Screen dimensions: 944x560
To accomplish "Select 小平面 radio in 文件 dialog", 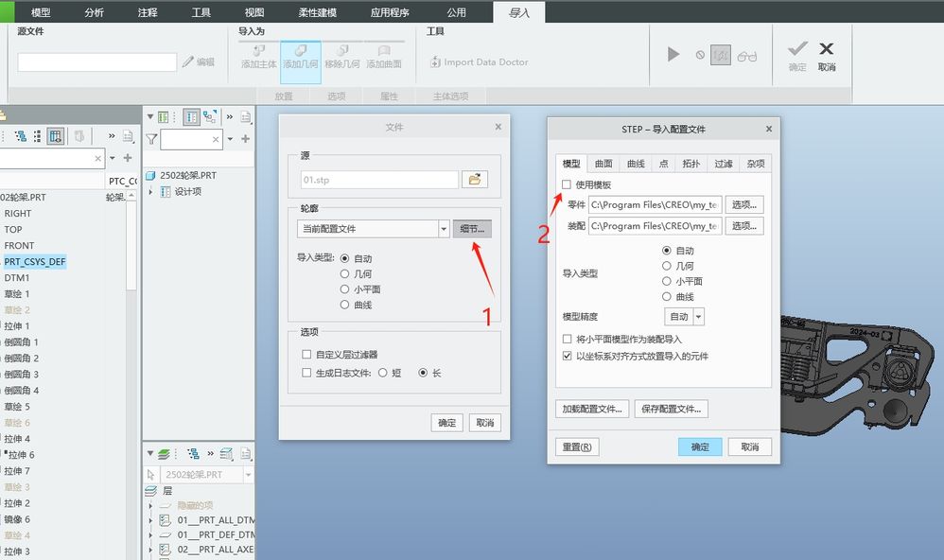I will click(344, 289).
